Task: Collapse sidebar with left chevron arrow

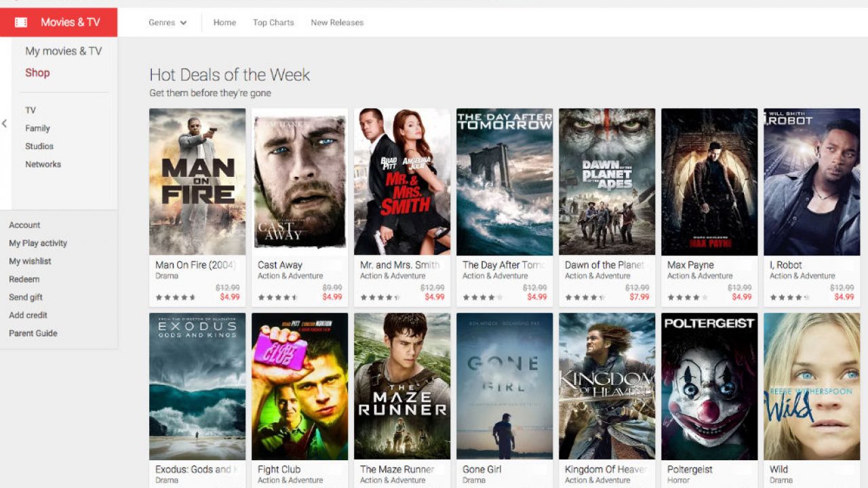Action: click(x=5, y=123)
